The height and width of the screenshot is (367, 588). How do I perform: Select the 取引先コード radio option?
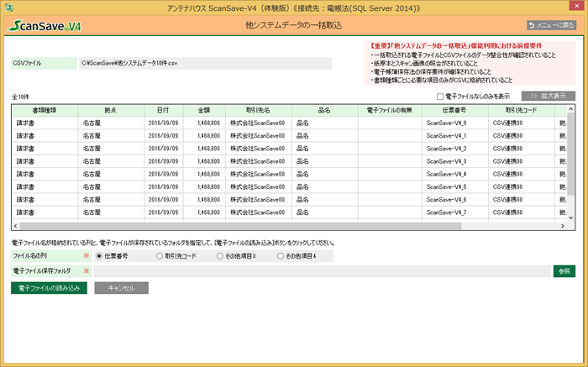coord(160,255)
